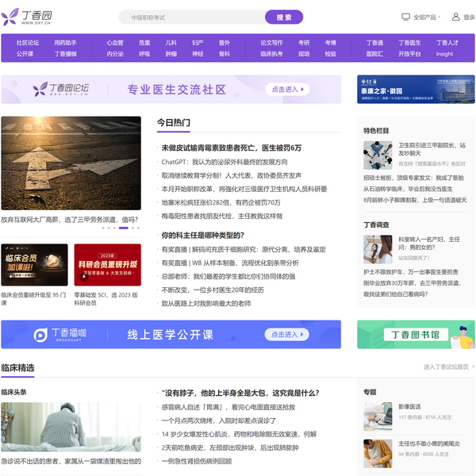Open the 全部产品 dropdown
This screenshot has height=476, width=476.
click(x=426, y=17)
